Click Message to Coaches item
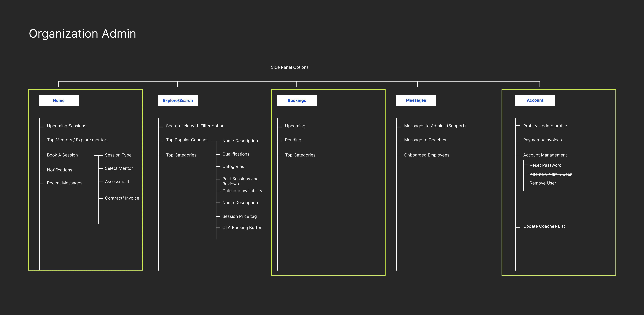 pos(425,140)
